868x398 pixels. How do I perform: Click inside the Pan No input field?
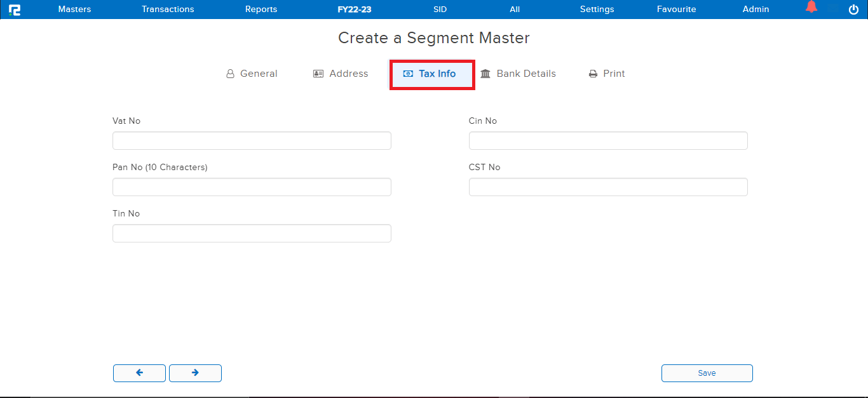pyautogui.click(x=252, y=187)
